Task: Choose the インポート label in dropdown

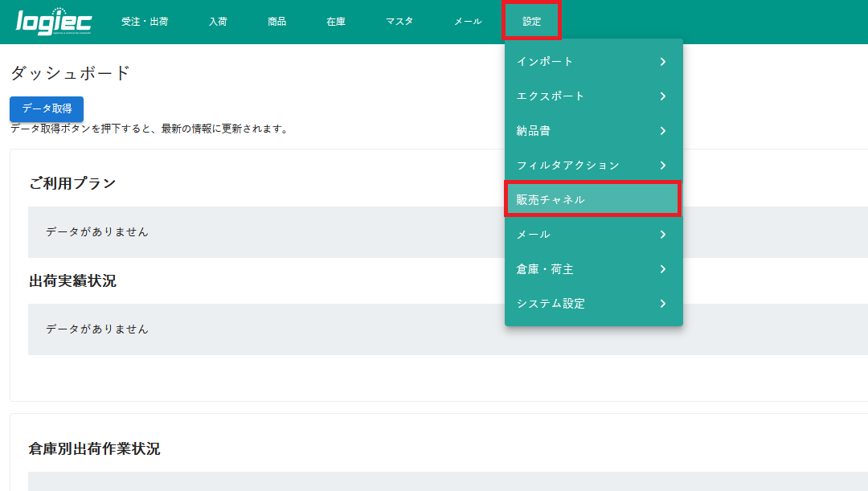Action: [x=545, y=62]
